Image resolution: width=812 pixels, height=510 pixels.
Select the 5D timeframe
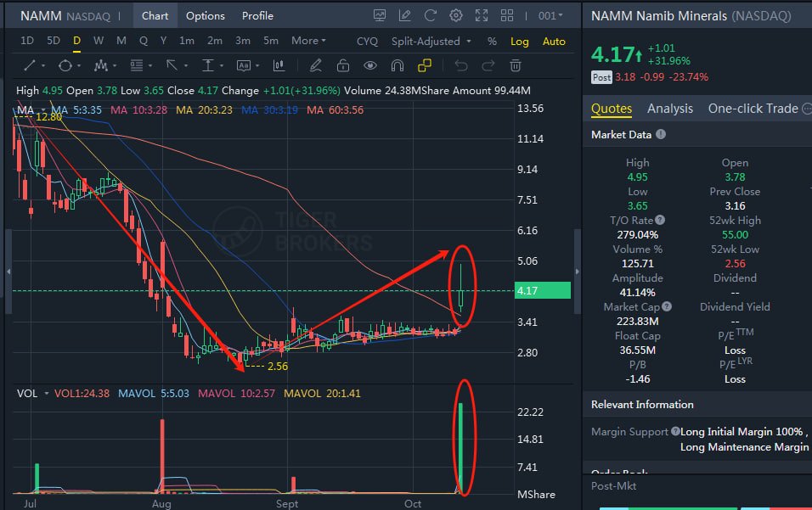(54, 41)
